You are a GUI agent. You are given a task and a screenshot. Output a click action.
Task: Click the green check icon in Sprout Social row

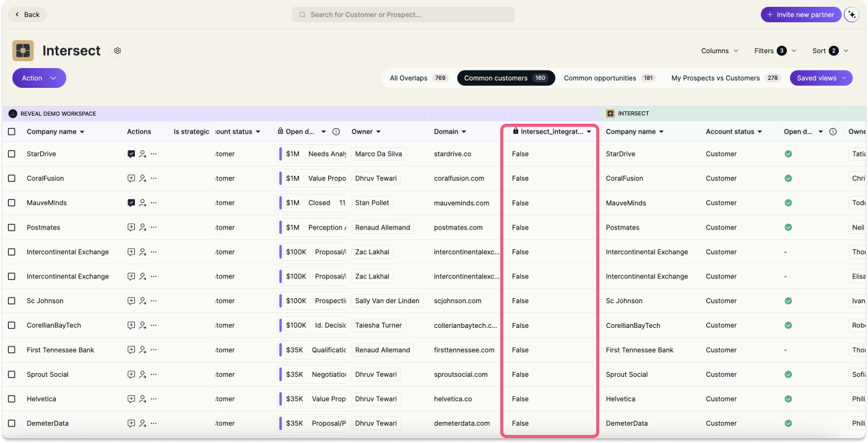(x=788, y=374)
